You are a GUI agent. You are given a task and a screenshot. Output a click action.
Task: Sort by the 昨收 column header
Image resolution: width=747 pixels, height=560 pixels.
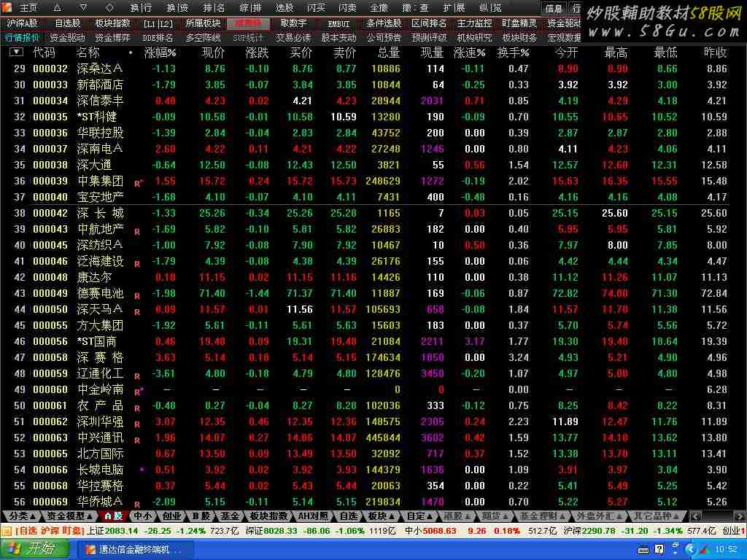click(715, 52)
